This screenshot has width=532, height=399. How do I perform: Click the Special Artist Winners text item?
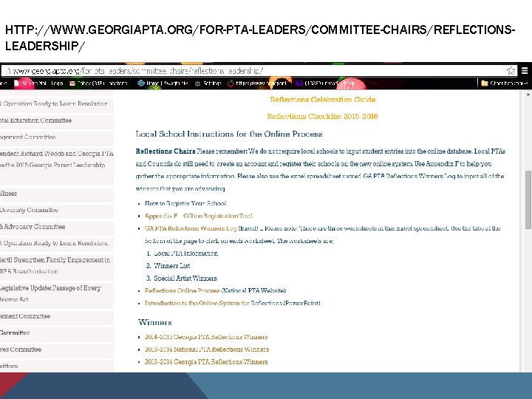[185, 279]
